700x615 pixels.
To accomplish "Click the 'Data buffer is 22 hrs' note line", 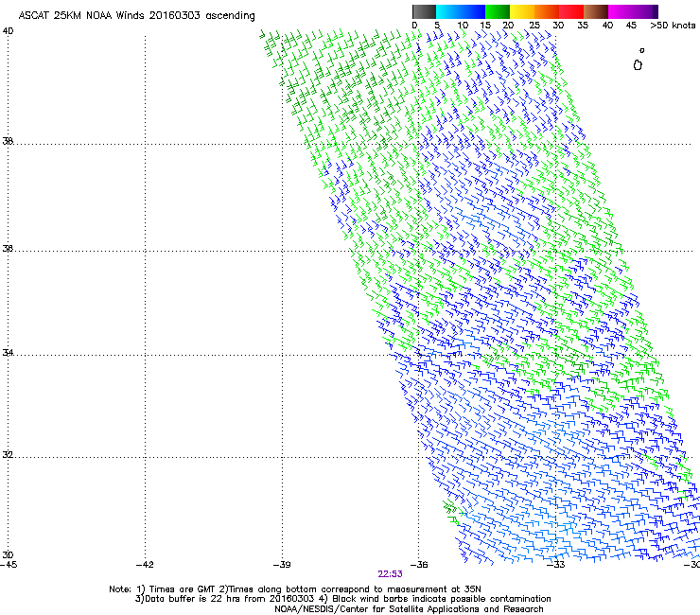I will [x=342, y=599].
